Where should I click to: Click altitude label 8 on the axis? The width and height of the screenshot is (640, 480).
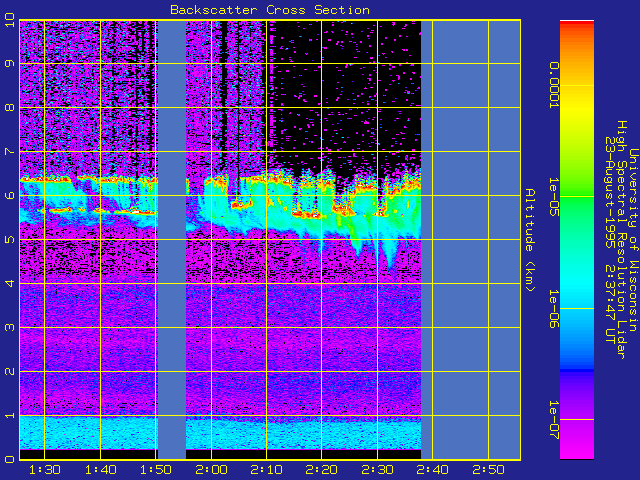coord(10,107)
